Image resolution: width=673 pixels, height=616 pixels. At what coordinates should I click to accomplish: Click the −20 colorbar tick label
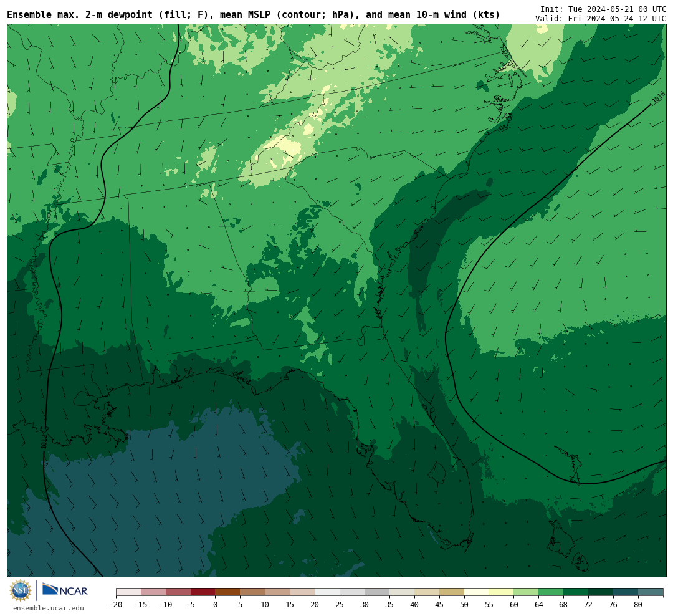(116, 605)
